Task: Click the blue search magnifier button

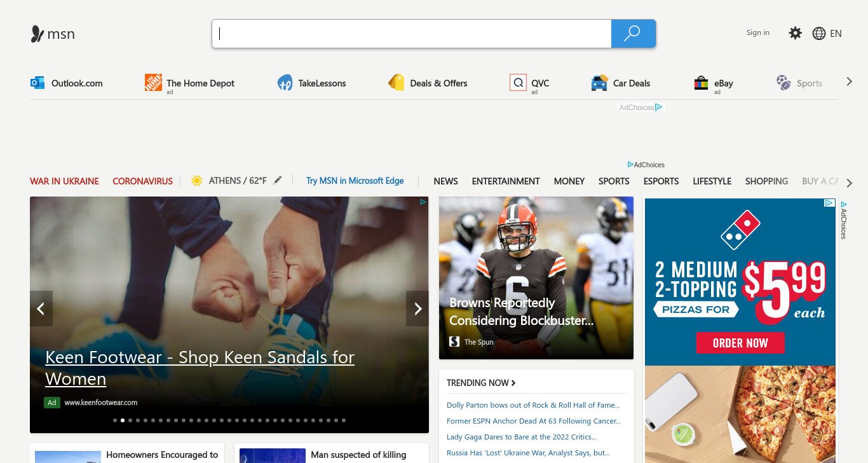Action: [x=633, y=34]
